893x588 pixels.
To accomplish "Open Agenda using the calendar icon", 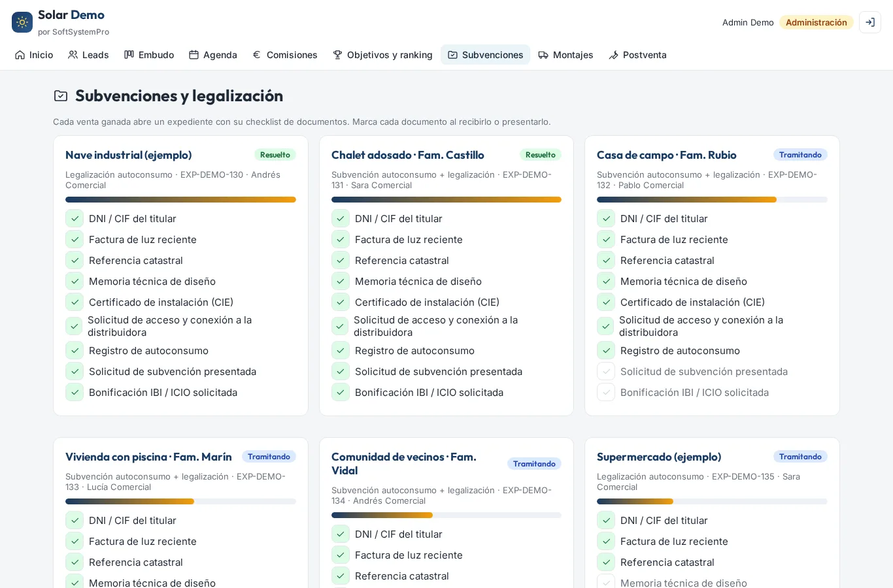I will tap(213, 55).
